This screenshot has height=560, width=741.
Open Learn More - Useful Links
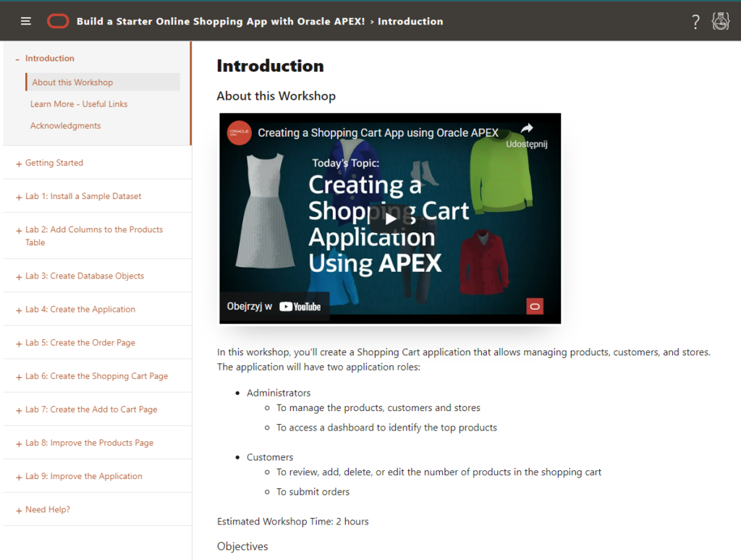pyautogui.click(x=79, y=104)
